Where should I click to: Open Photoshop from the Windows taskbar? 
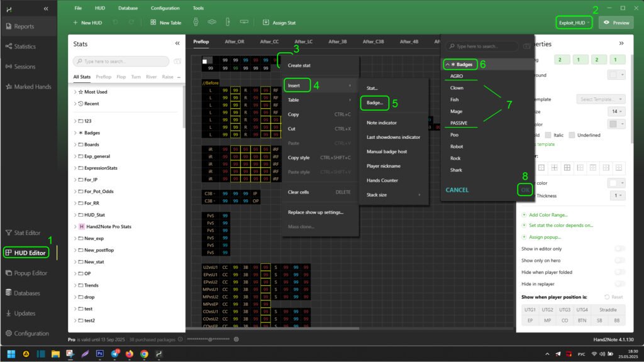pyautogui.click(x=99, y=354)
